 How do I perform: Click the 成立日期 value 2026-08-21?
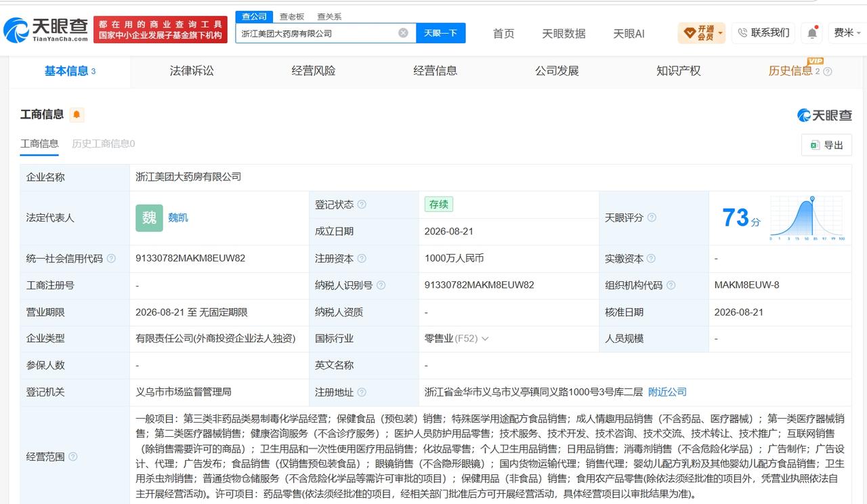pyautogui.click(x=449, y=231)
